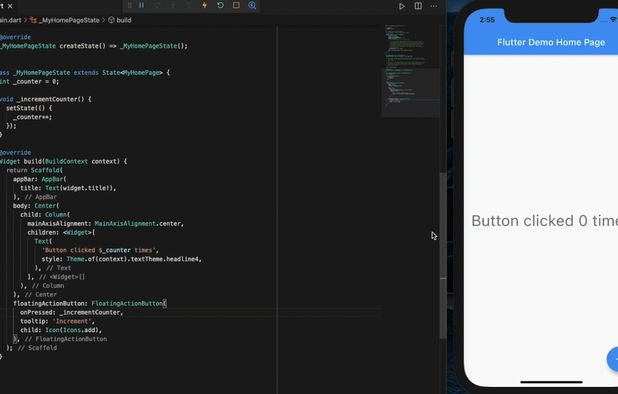Screen dimensions: 618x394
Task: Click the 'setState(() {' line
Action: 29,108
